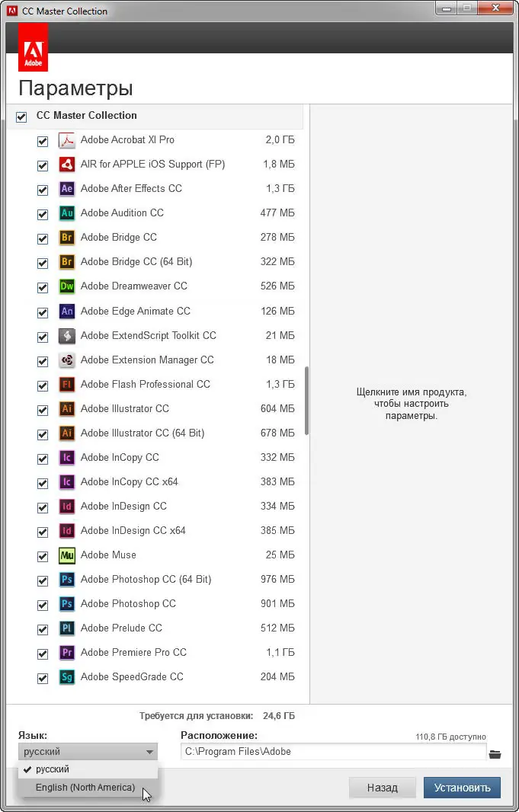The image size is (519, 812).
Task: Select English (North America) language option
Action: 85,788
